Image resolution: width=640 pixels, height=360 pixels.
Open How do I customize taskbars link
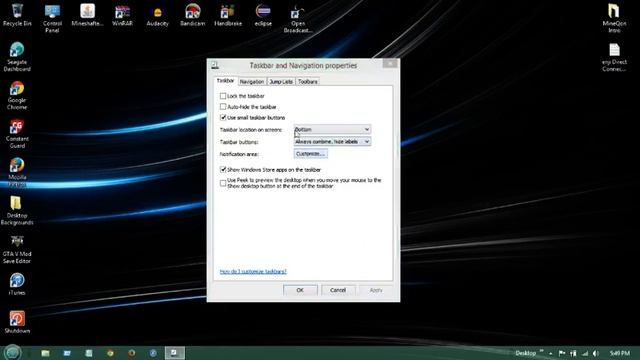click(x=253, y=271)
